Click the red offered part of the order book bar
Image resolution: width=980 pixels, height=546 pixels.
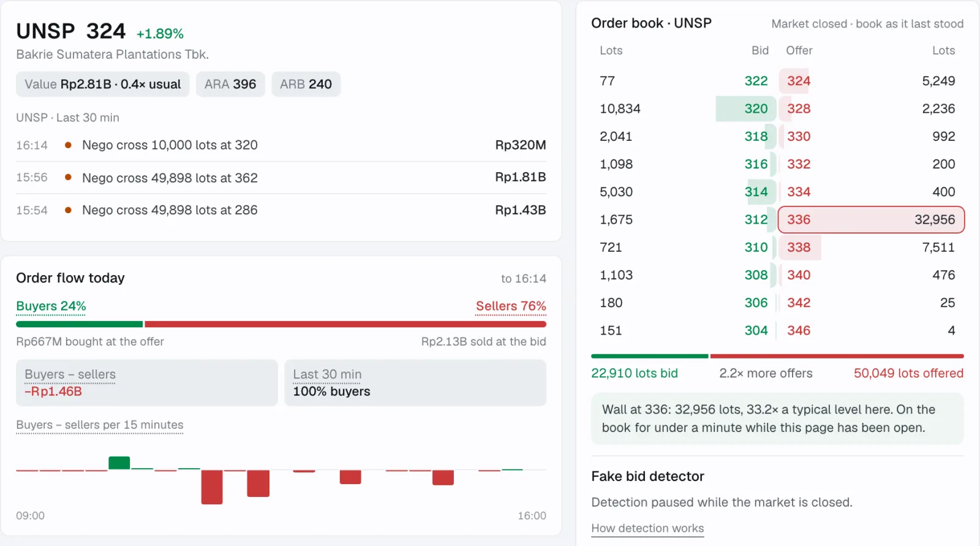[837, 356]
